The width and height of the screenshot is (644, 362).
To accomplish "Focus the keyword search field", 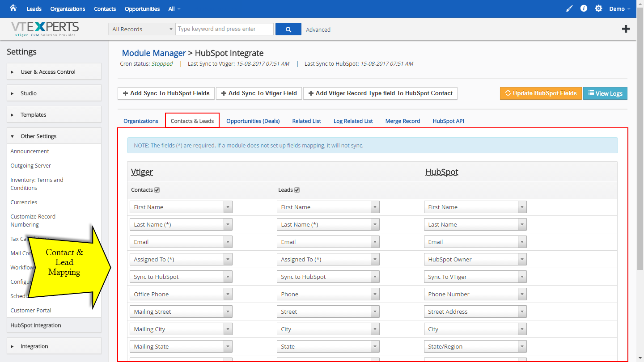I will click(225, 29).
